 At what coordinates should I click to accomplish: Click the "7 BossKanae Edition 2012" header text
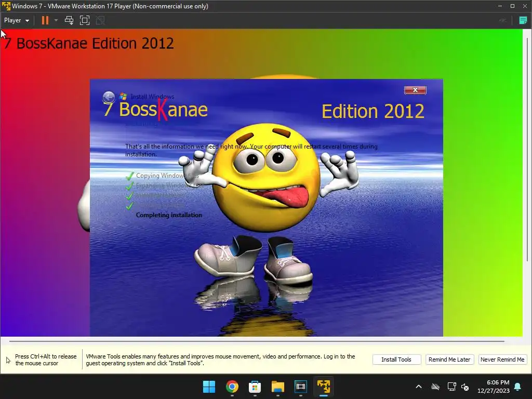tap(89, 44)
